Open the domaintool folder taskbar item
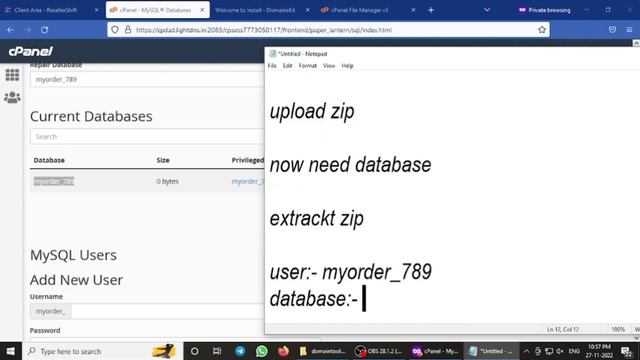Image resolution: width=640 pixels, height=360 pixels. click(322, 351)
